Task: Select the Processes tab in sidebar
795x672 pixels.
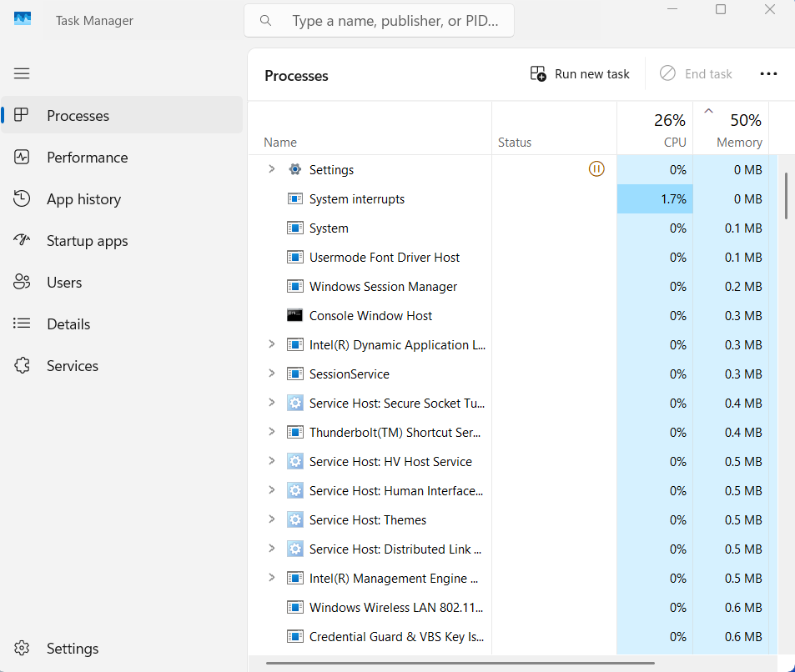Action: click(78, 116)
